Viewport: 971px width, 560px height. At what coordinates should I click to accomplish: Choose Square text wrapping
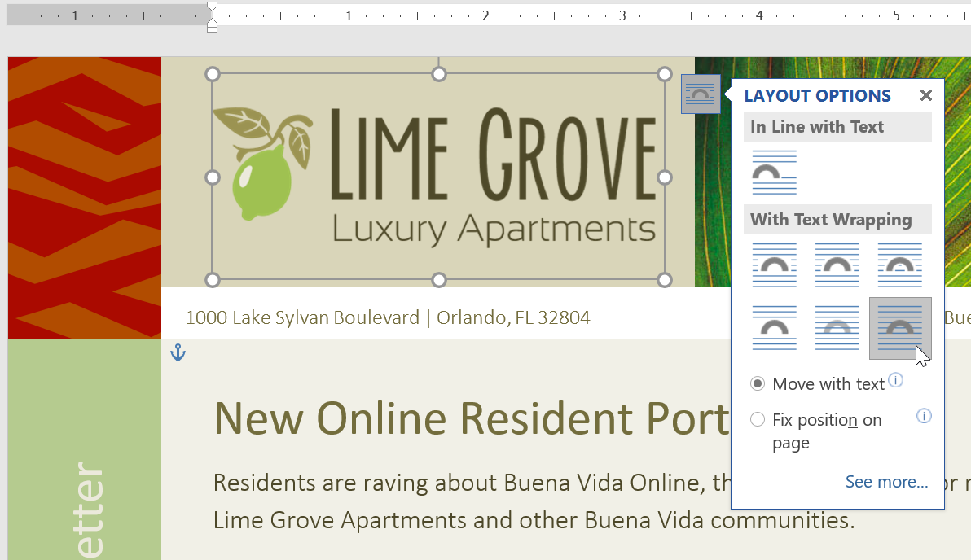(x=774, y=265)
